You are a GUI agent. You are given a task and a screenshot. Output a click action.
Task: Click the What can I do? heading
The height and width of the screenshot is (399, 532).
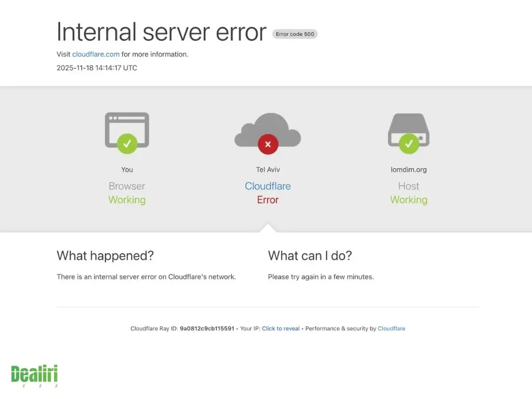[310, 256]
